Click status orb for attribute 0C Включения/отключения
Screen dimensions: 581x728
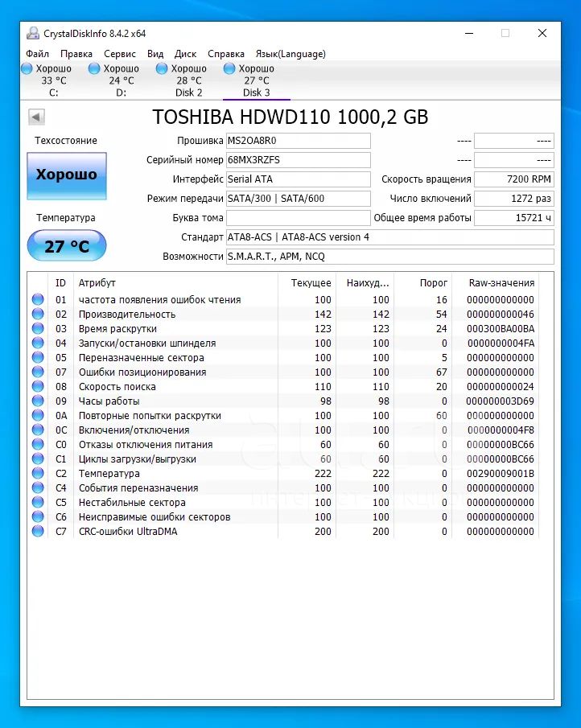click(x=38, y=430)
